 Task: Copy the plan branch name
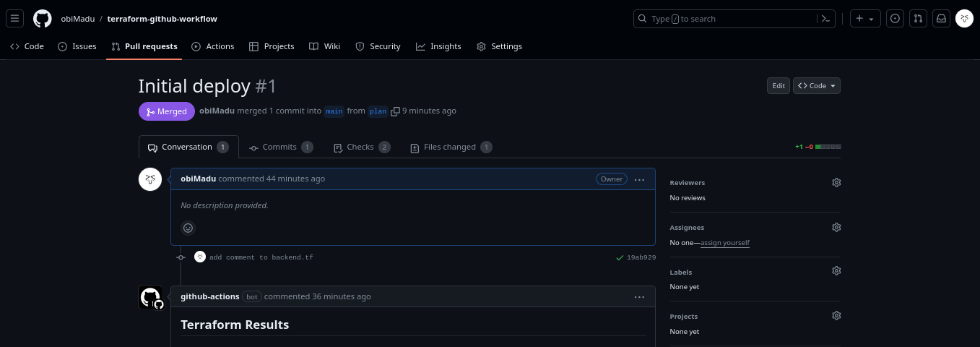click(x=395, y=111)
